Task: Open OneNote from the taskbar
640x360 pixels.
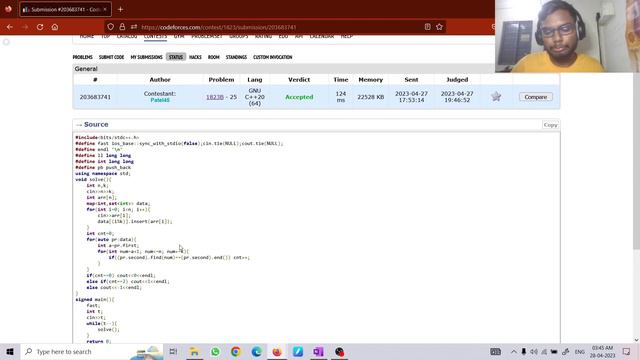Action: [x=318, y=351]
